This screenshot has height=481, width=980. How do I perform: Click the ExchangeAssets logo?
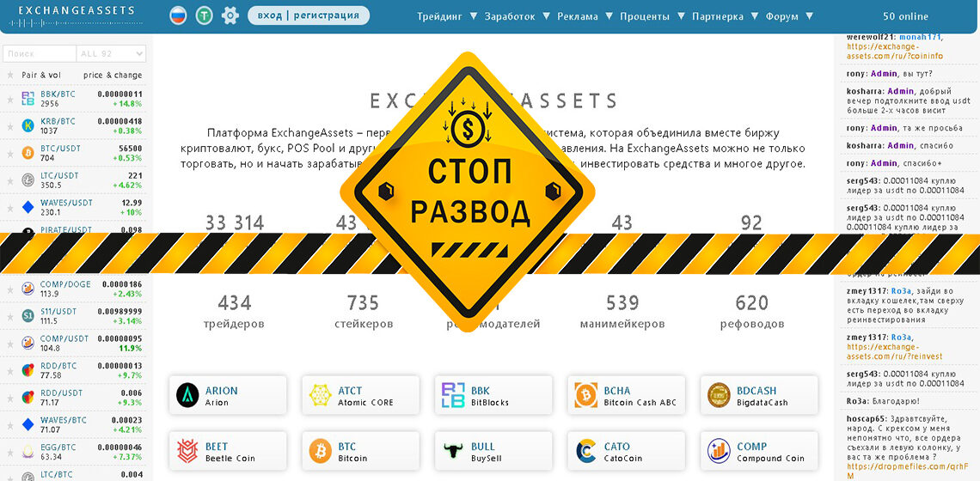point(77,15)
